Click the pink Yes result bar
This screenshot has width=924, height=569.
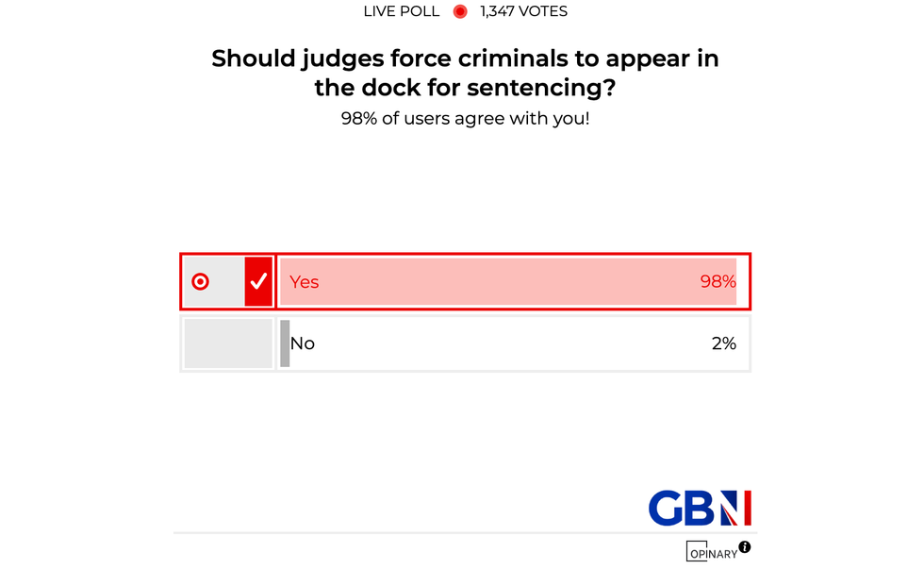[x=500, y=281]
